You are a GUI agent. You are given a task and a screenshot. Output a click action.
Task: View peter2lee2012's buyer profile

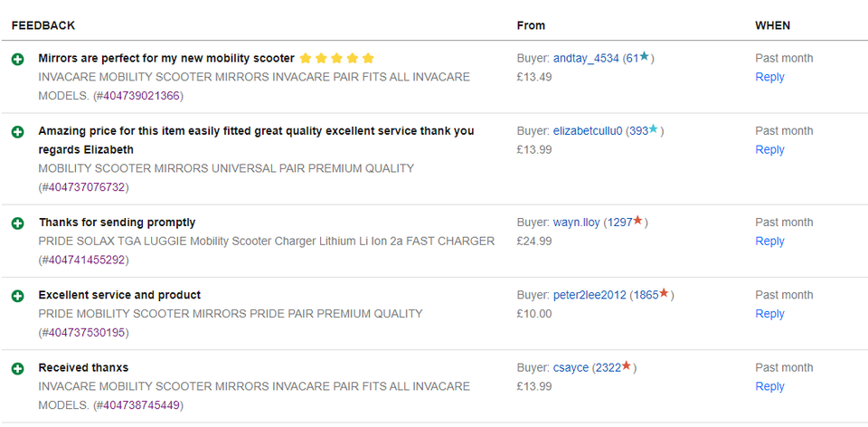(x=590, y=295)
